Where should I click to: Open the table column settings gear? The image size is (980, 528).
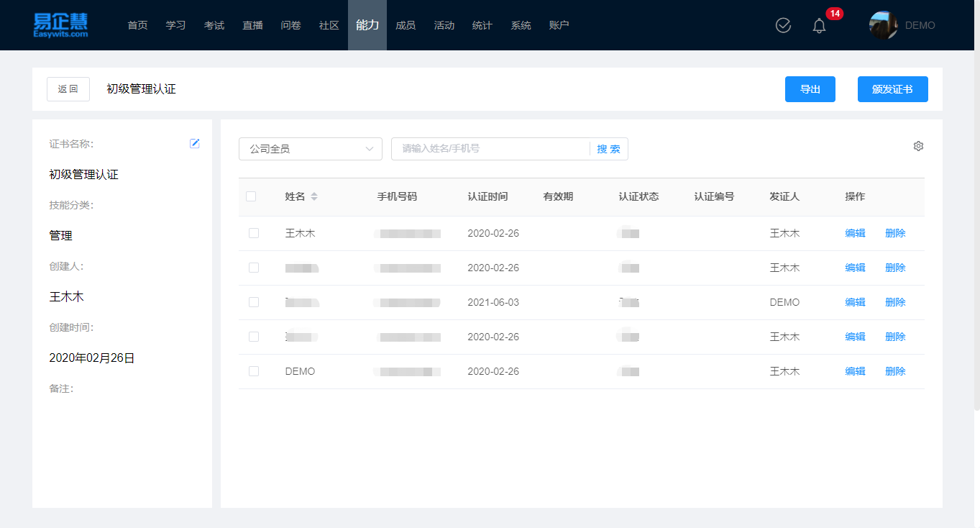(918, 146)
